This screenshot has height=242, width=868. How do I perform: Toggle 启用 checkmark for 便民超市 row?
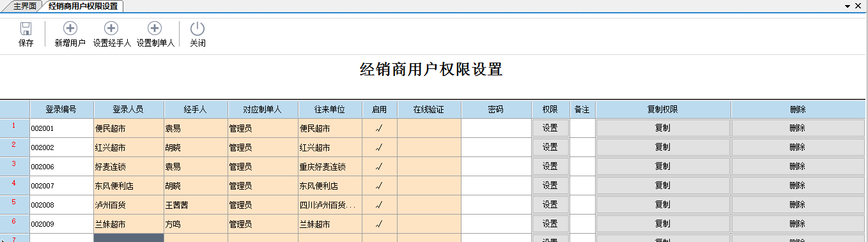coord(380,128)
